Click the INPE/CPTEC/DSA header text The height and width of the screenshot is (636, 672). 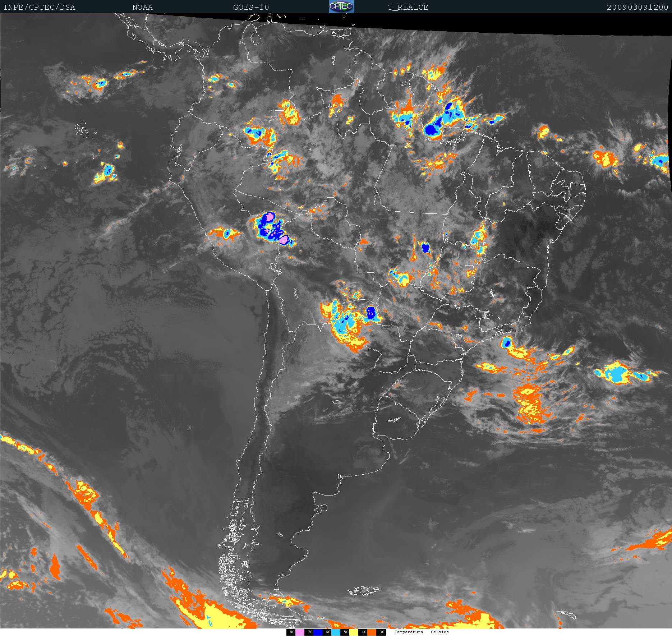tap(39, 7)
